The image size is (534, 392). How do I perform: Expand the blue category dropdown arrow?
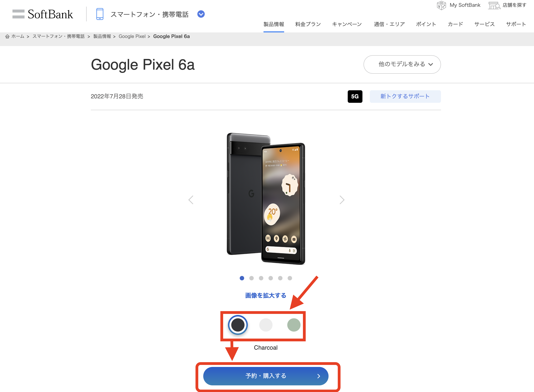point(201,14)
